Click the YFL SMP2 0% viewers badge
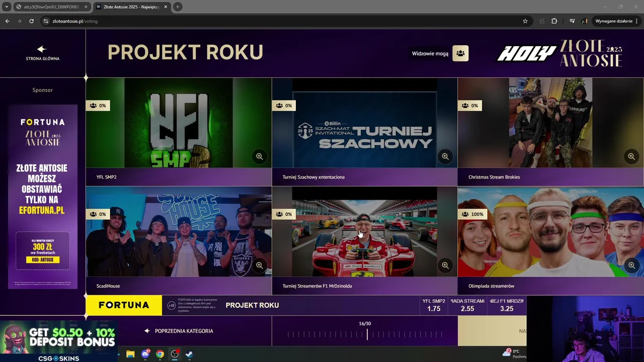 (x=98, y=106)
